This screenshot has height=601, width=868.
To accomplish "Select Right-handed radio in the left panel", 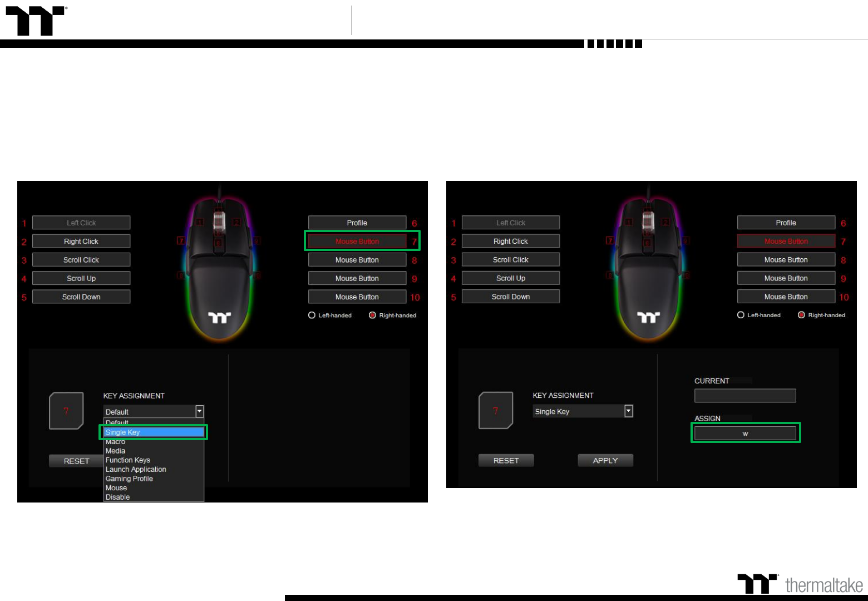I will 372,315.
